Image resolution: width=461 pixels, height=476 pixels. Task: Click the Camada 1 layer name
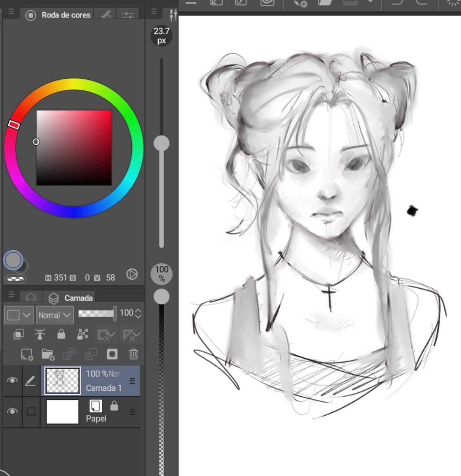[x=104, y=388]
